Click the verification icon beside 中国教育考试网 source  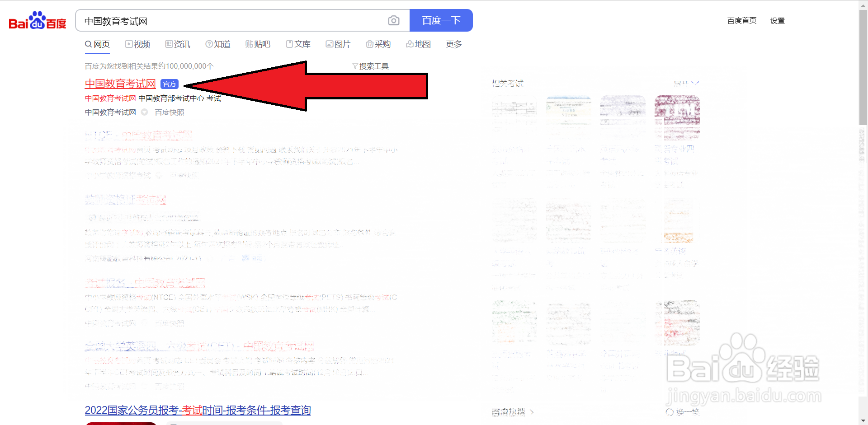click(x=144, y=112)
